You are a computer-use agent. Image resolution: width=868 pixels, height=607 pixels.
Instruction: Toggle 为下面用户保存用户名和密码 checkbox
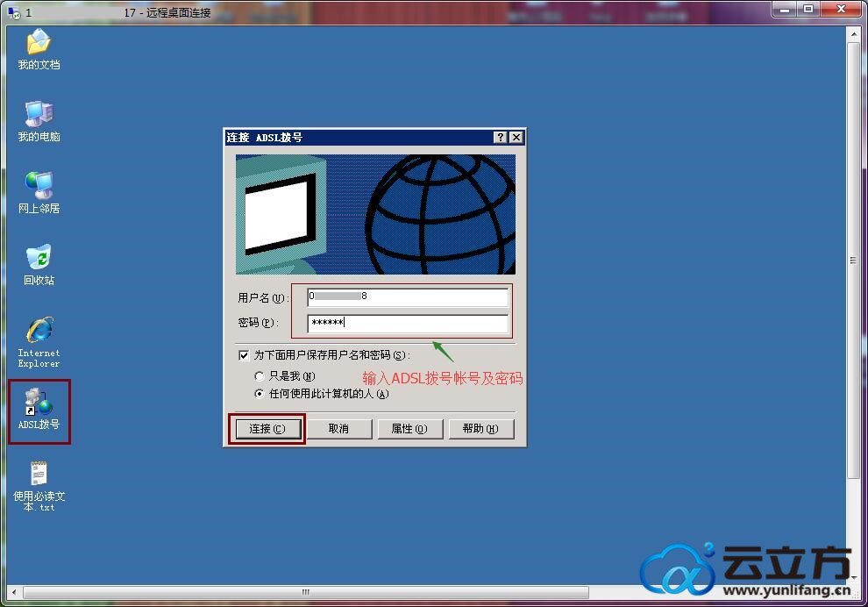[x=244, y=355]
